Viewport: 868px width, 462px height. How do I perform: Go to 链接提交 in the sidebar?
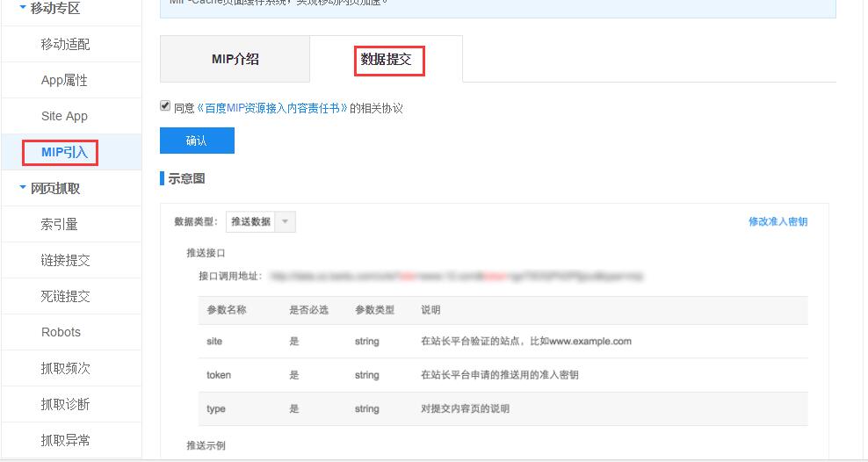[x=65, y=260]
